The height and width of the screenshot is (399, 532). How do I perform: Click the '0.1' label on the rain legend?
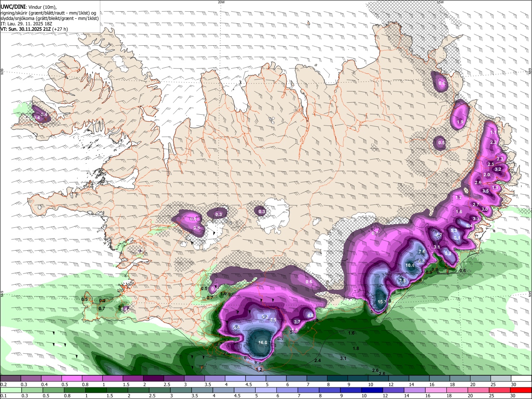[3, 396]
